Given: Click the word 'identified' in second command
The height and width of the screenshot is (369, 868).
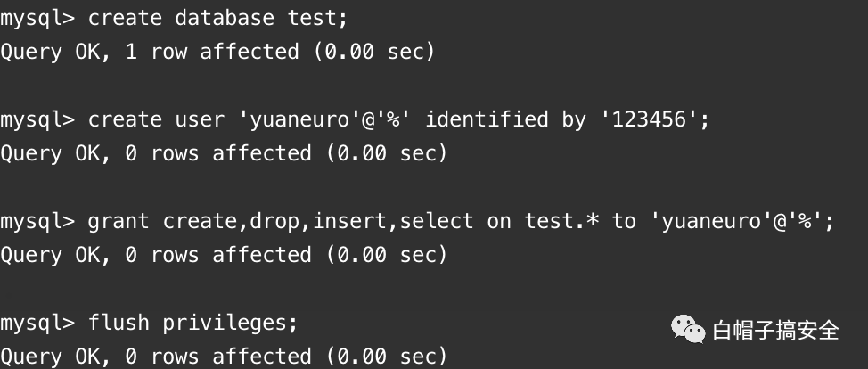Looking at the screenshot, I should coord(487,119).
